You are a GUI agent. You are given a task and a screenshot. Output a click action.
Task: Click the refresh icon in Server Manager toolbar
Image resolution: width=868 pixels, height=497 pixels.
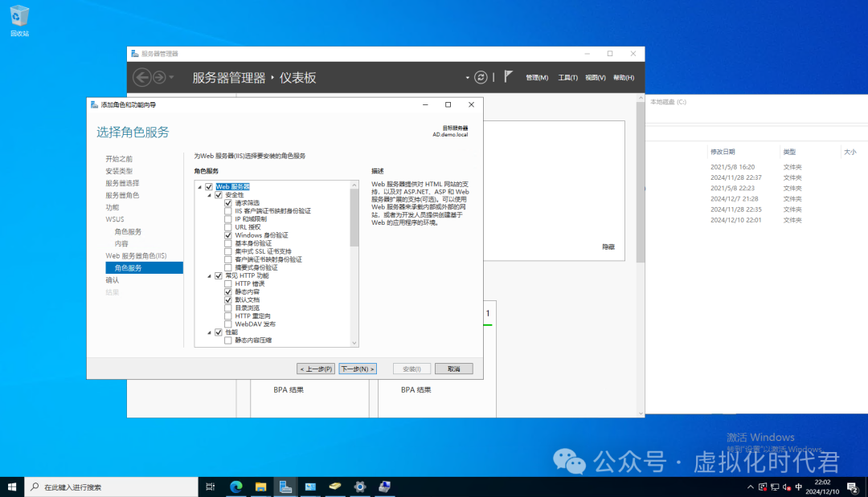pos(481,77)
